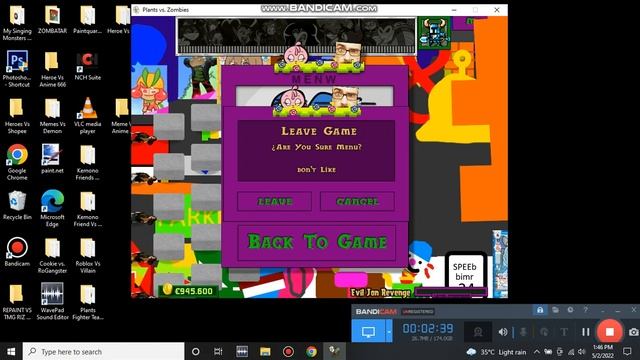This screenshot has height=360, width=640.
Task: Click Evil Jon Revenge level progress bar
Action: [x=451, y=292]
